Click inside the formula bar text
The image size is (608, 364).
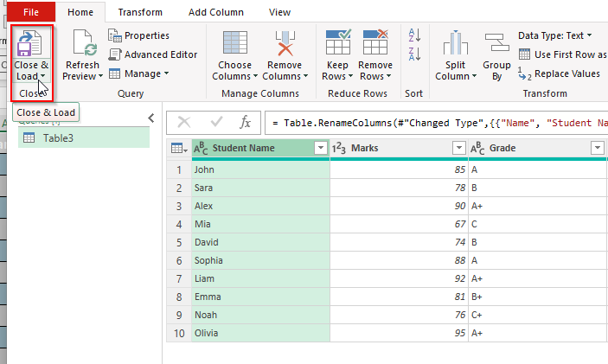(x=432, y=121)
